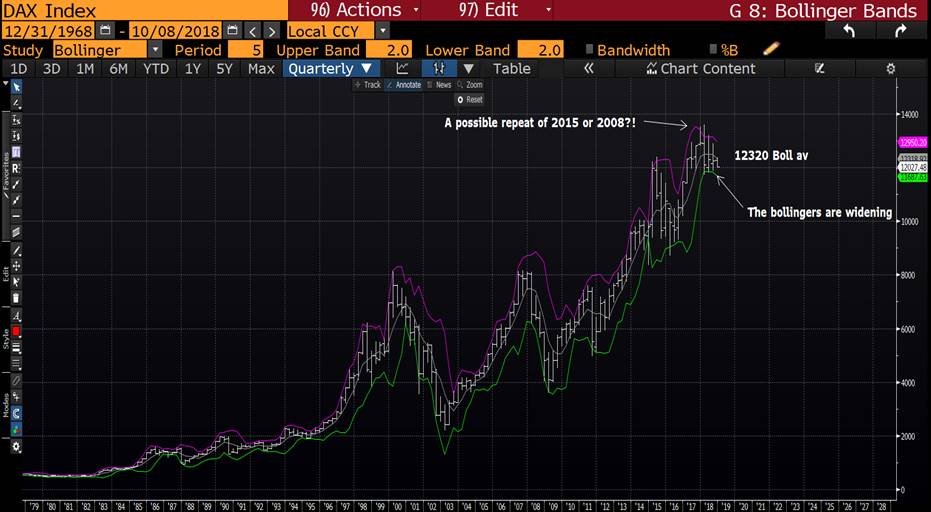Pick the red color swatch in Style sidebar
Image resolution: width=931 pixels, height=512 pixels.
[16, 330]
